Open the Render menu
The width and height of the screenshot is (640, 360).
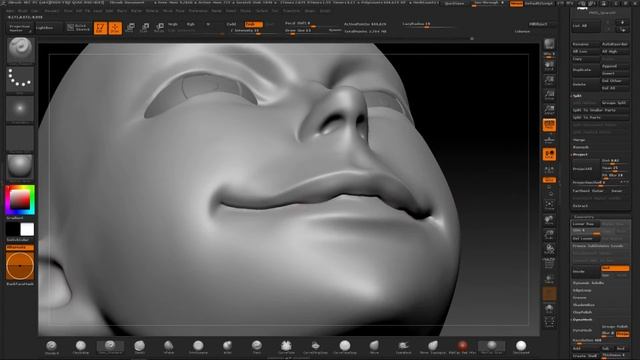(216, 11)
